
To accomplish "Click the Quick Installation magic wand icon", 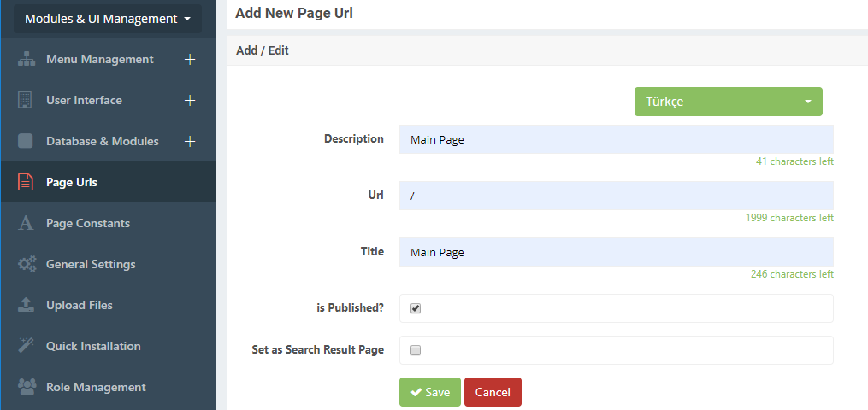I will [26, 346].
